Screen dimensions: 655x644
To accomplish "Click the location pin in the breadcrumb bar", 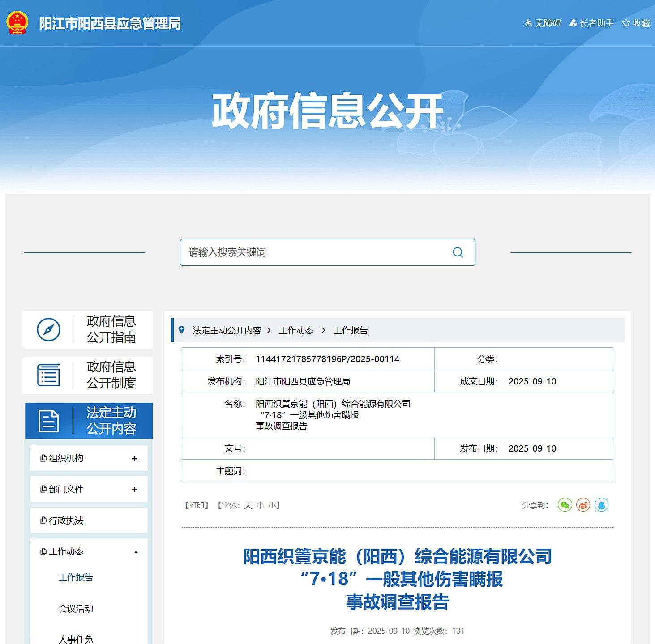I will [x=181, y=330].
